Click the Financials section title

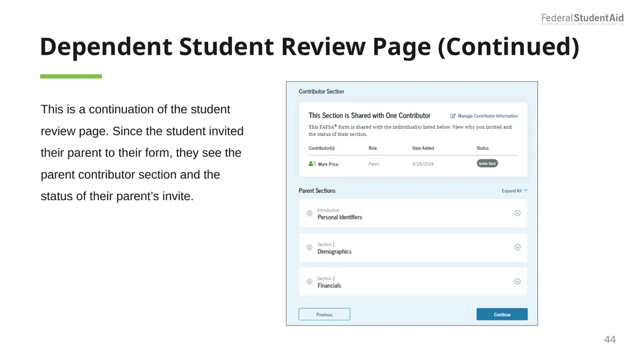pos(329,285)
